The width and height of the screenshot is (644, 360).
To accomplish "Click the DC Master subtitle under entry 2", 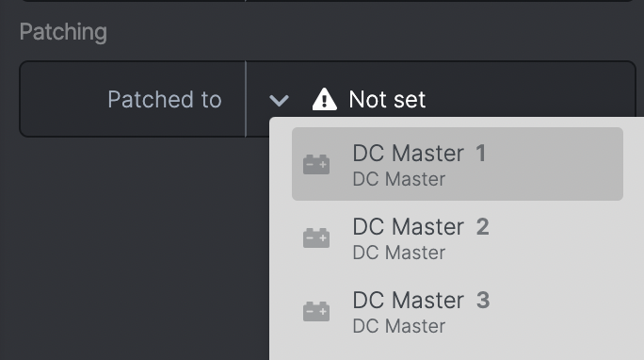I will (x=399, y=253).
